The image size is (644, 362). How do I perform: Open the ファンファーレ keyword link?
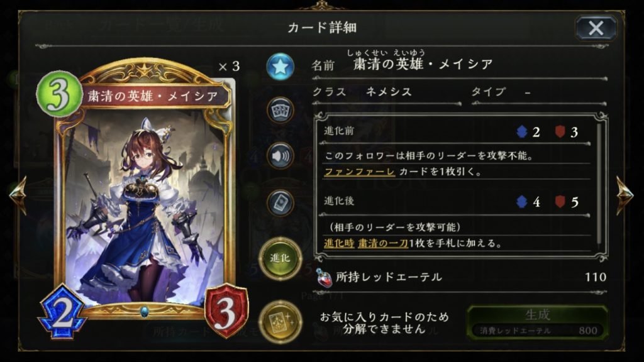pos(359,172)
